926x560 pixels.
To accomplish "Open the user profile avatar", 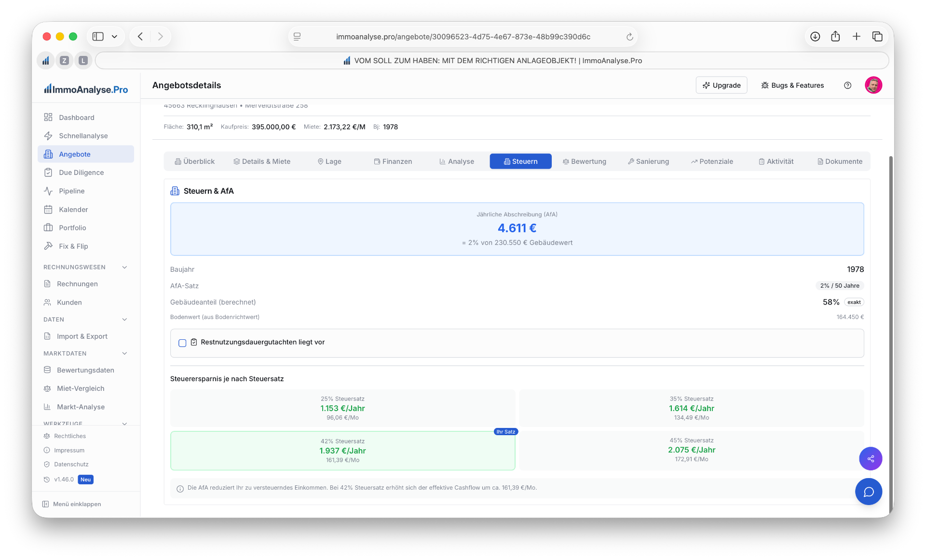I will pyautogui.click(x=873, y=85).
